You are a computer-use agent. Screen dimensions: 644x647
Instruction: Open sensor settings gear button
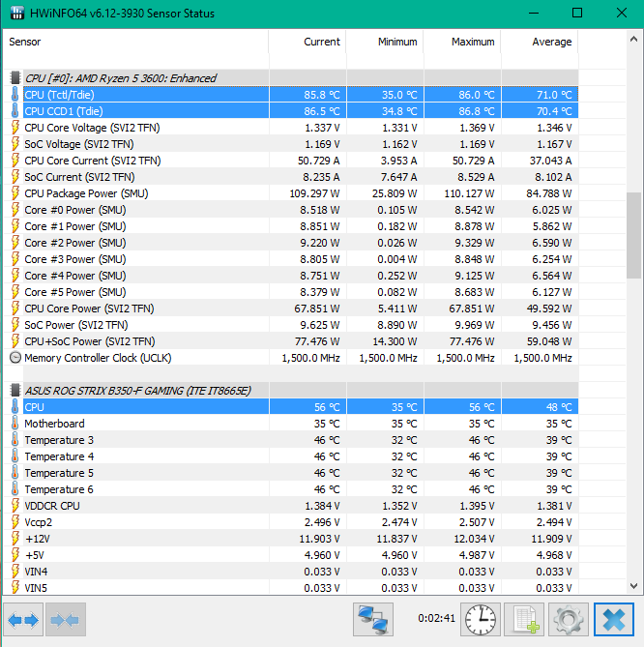coord(568,619)
